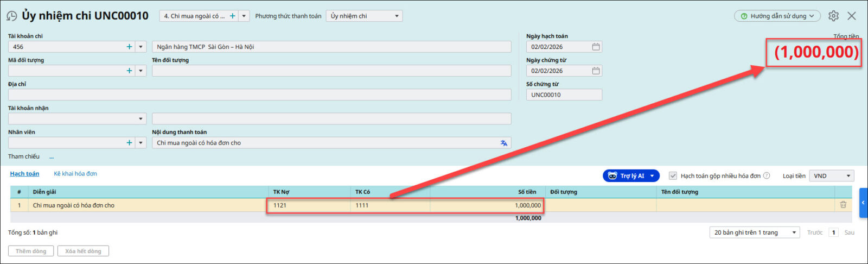The image size is (868, 264).
Task: Toggle Hạch toán gộp nhiều hóa đơn checkbox
Action: coord(673,176)
